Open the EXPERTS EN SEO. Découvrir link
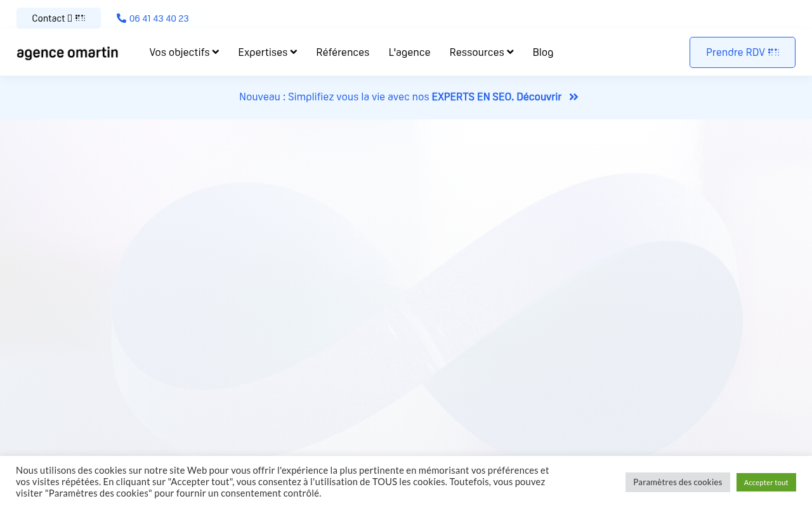The height and width of the screenshot is (508, 812). click(x=497, y=97)
